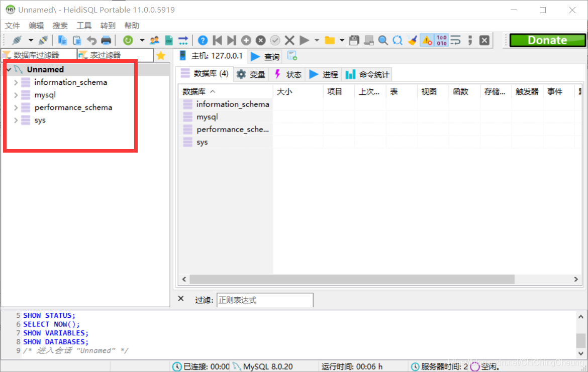588x372 pixels.
Task: Open the 转到 menu
Action: coord(108,26)
